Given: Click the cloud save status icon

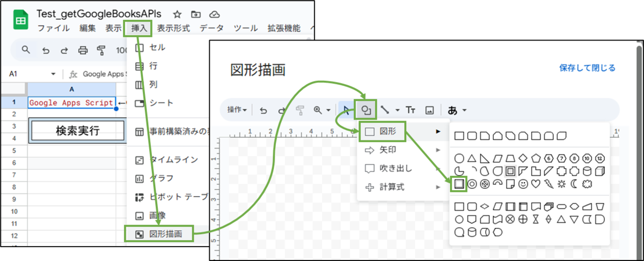Looking at the screenshot, I should pyautogui.click(x=215, y=14).
